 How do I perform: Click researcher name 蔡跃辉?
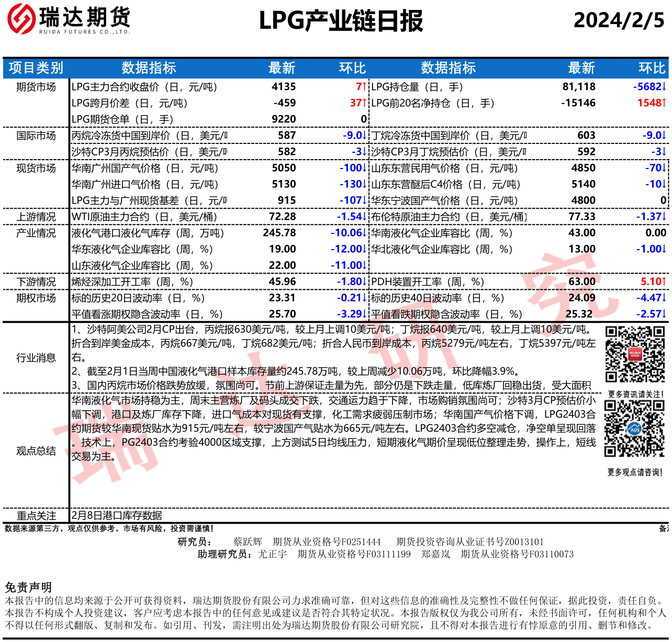[x=248, y=542]
